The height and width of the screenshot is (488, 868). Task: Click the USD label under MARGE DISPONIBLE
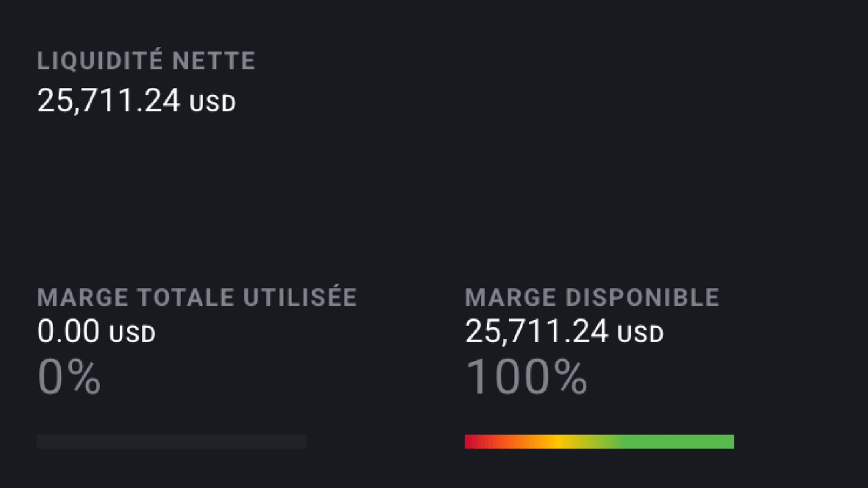tap(641, 334)
